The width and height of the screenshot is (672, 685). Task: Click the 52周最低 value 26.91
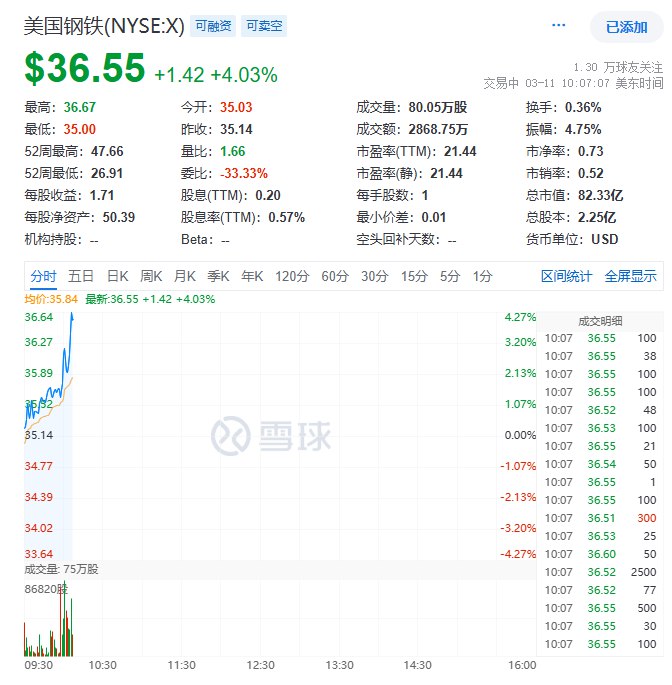[107, 173]
